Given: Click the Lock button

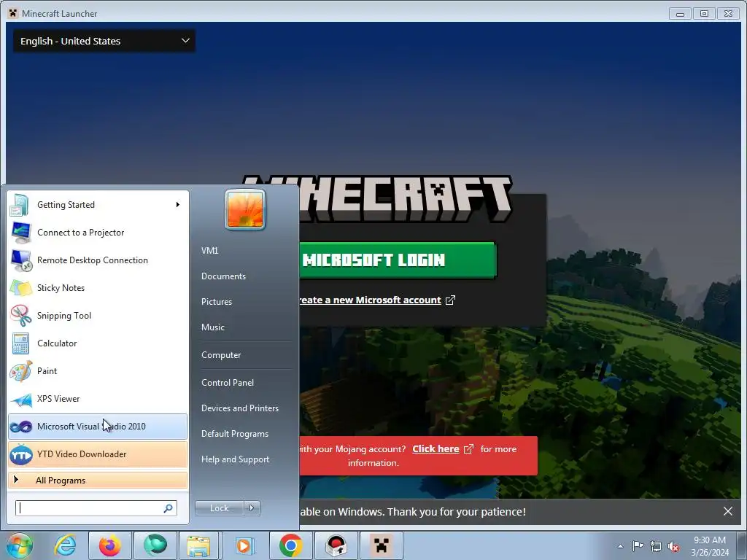Looking at the screenshot, I should [x=219, y=508].
